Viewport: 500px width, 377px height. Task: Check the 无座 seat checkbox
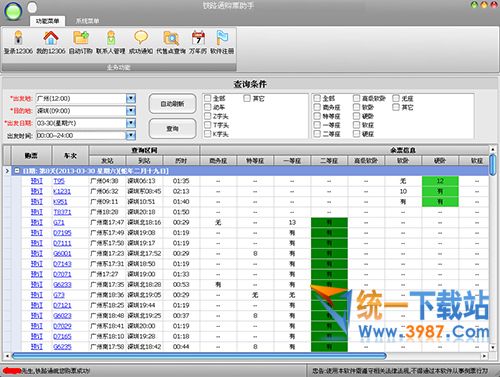click(x=396, y=98)
